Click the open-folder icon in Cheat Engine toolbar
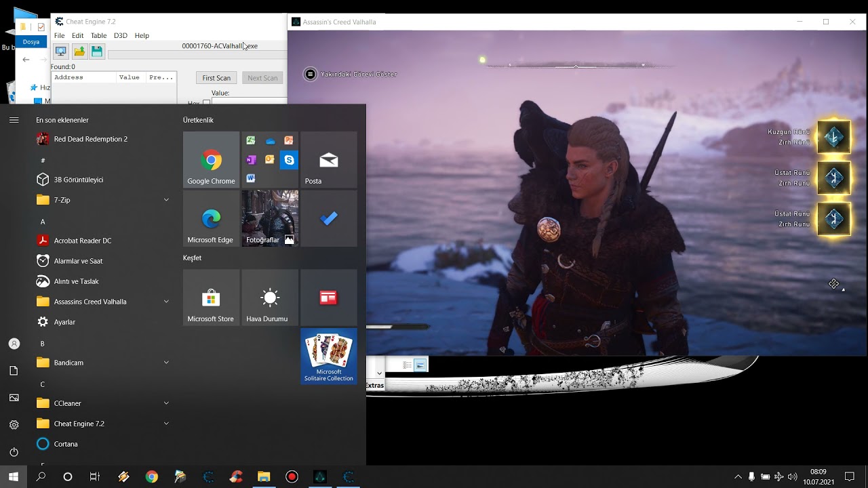Screen dimensions: 868x488 [x=79, y=52]
